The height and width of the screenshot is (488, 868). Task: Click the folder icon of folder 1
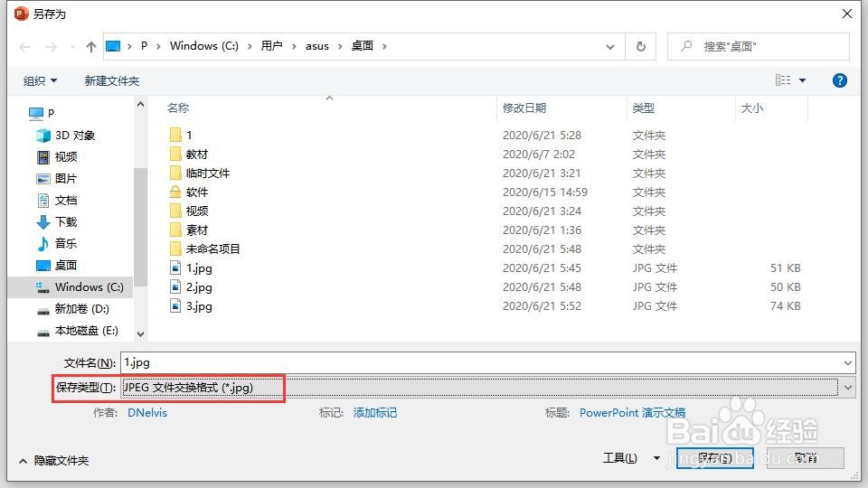tap(175, 135)
